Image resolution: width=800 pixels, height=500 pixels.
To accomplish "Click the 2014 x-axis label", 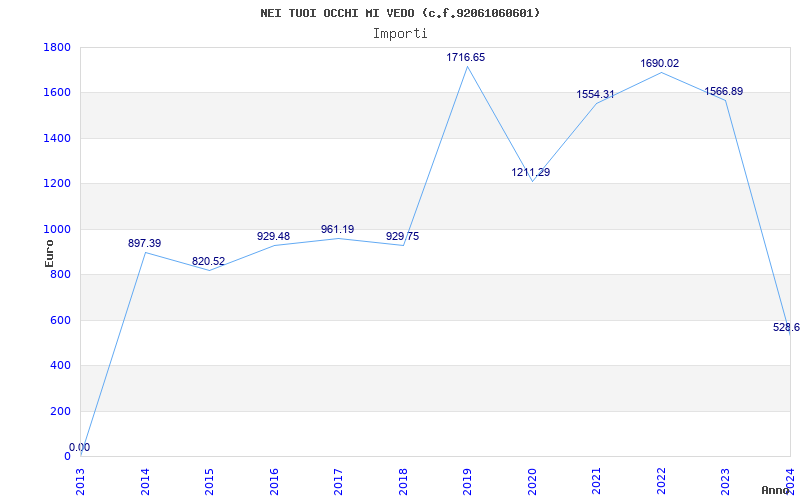I will tap(145, 481).
